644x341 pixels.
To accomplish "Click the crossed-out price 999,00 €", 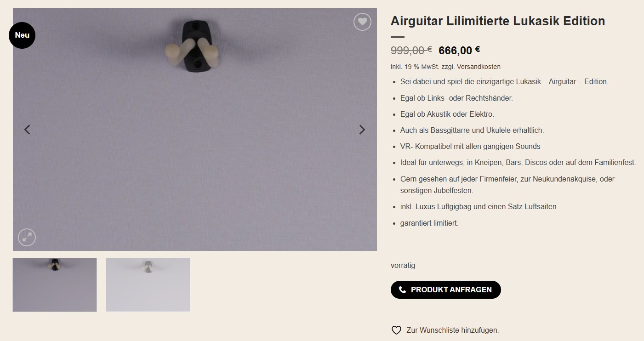I will [411, 50].
